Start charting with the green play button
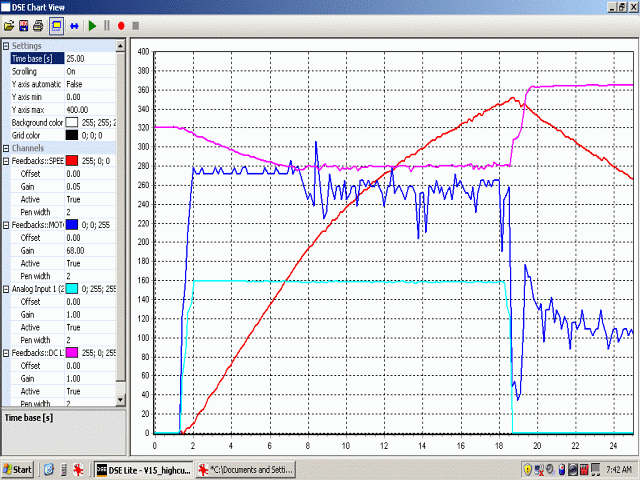The height and width of the screenshot is (480, 640). coord(92,24)
